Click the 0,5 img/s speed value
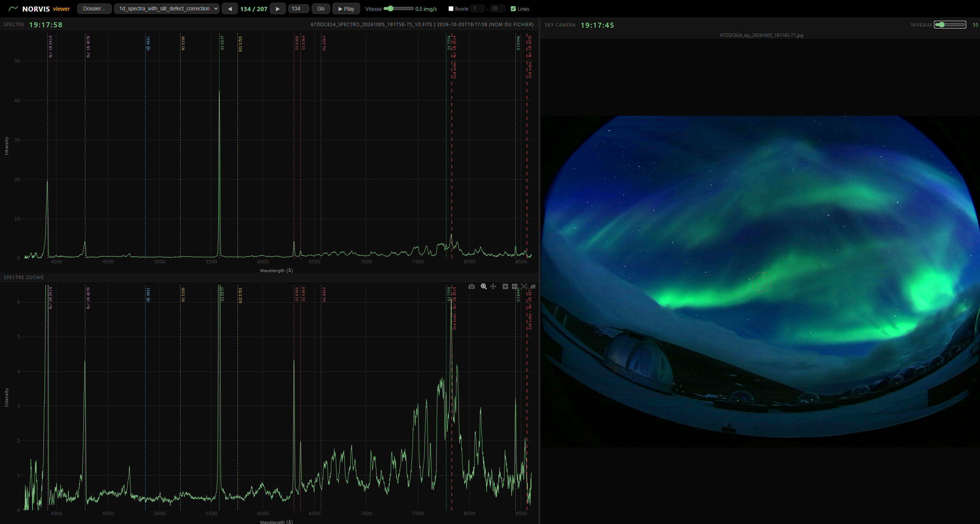 click(x=426, y=9)
